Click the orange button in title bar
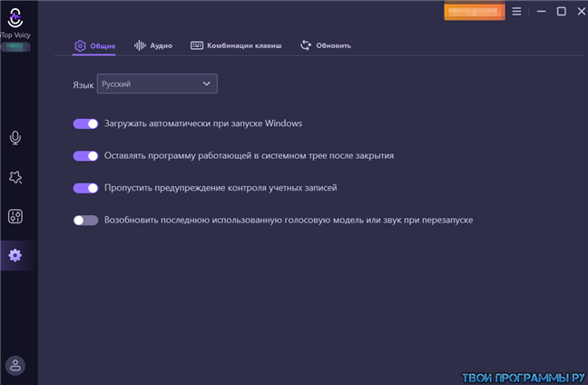 click(x=475, y=12)
